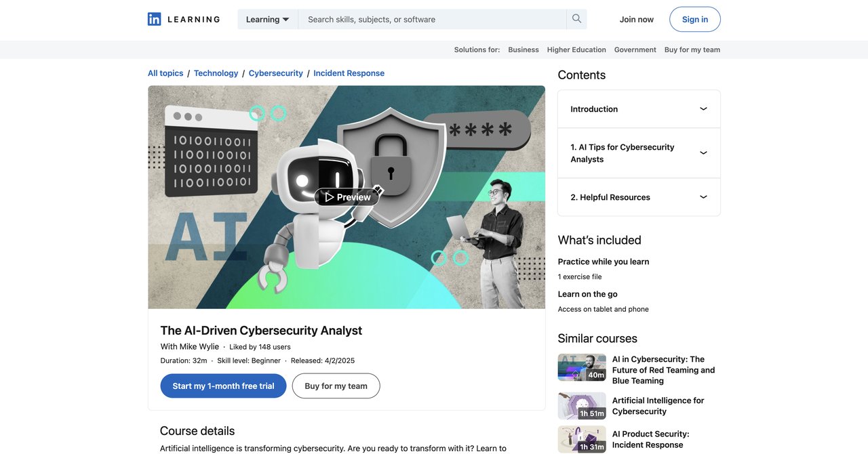Open Business solutions link

(524, 49)
